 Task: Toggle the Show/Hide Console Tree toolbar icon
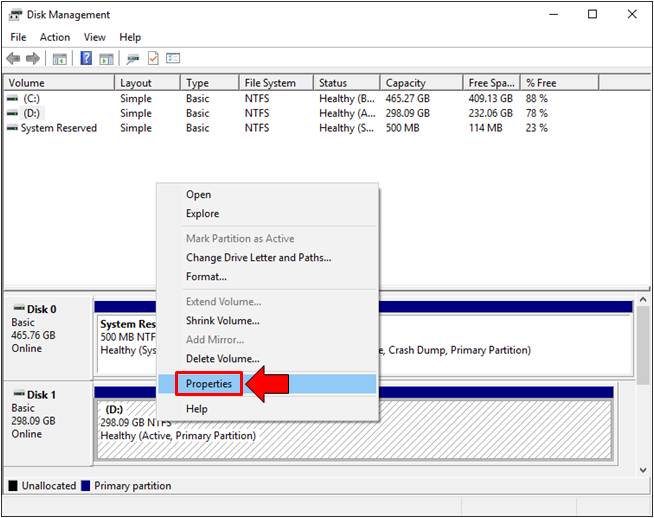(x=60, y=59)
